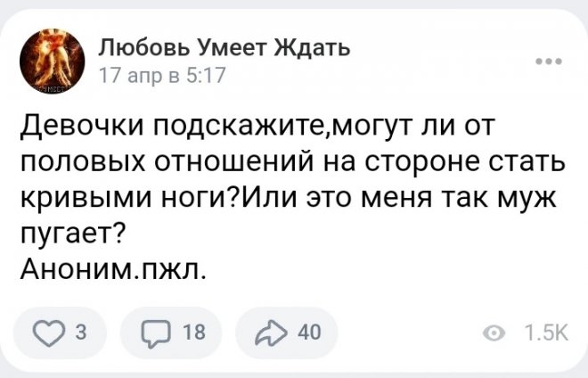
Task: Open the post via the 17 апр в 5:17 timestamp
Action: click(162, 75)
